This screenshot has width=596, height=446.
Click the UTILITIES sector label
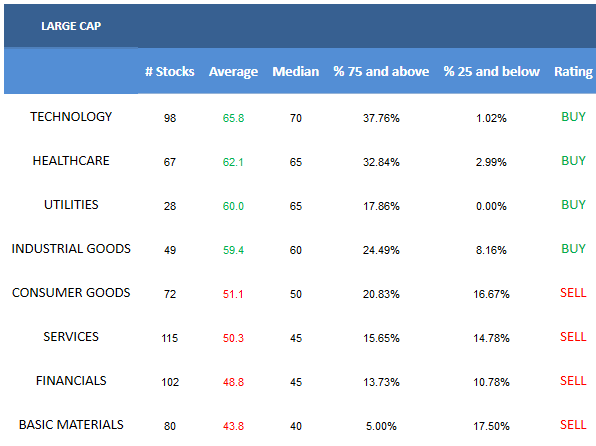(71, 205)
